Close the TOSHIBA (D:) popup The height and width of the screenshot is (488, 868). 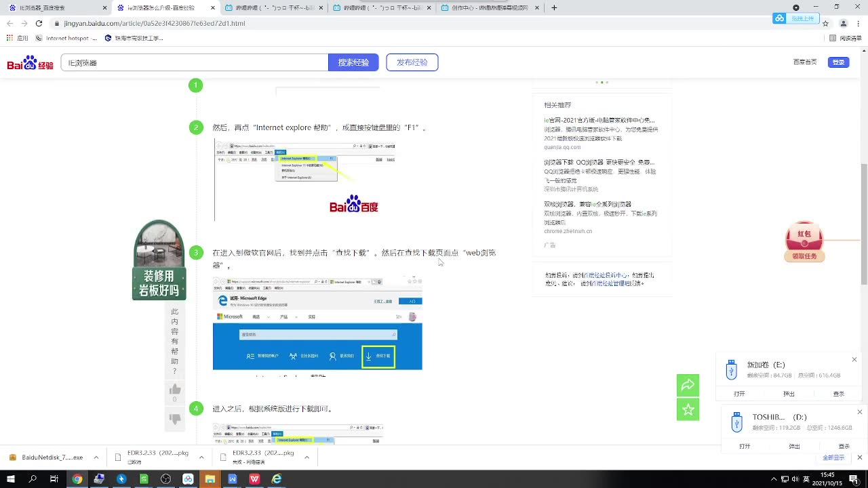(x=860, y=412)
